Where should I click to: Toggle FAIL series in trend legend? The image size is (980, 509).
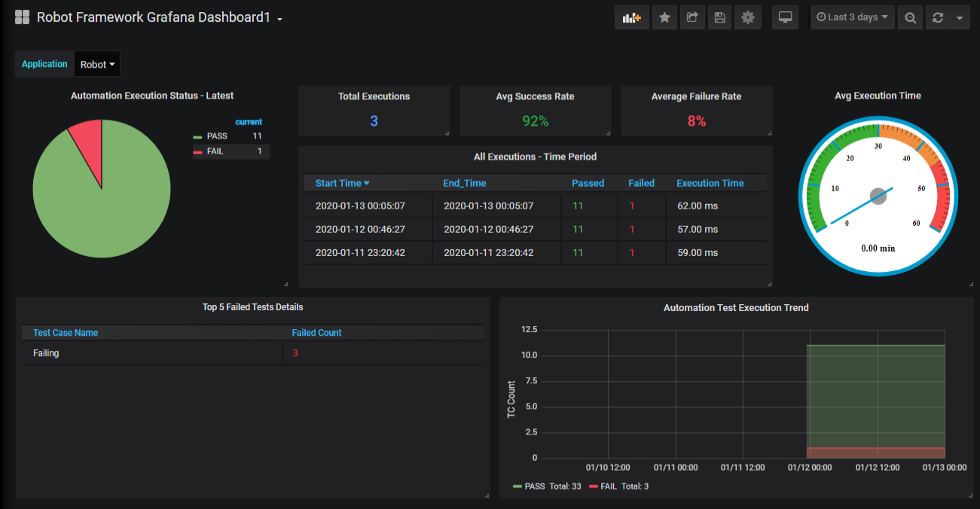[607, 486]
